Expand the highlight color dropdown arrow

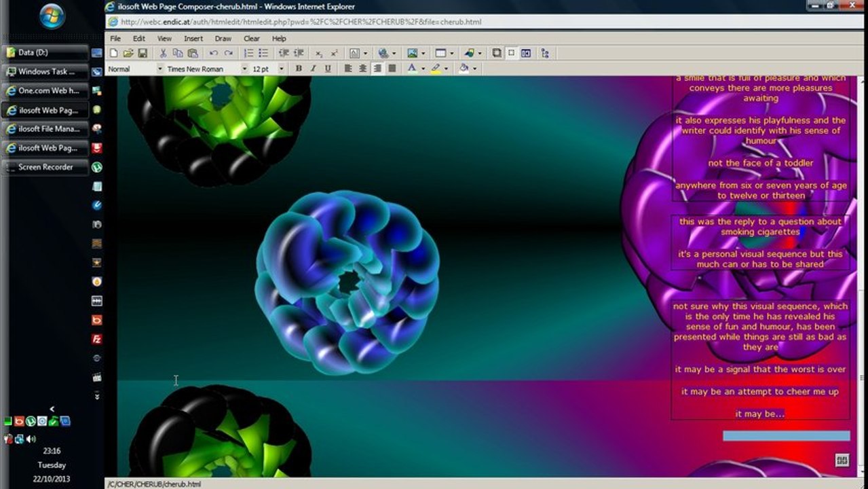pyautogui.click(x=445, y=69)
